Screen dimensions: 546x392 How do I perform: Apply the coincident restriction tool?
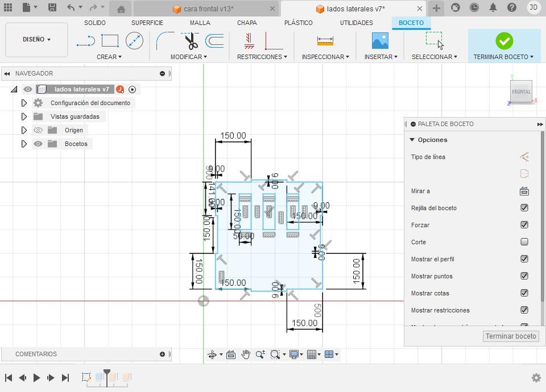pos(249,41)
